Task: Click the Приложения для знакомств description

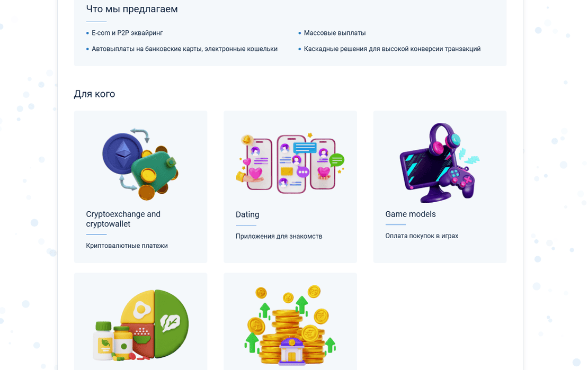Action: (279, 236)
